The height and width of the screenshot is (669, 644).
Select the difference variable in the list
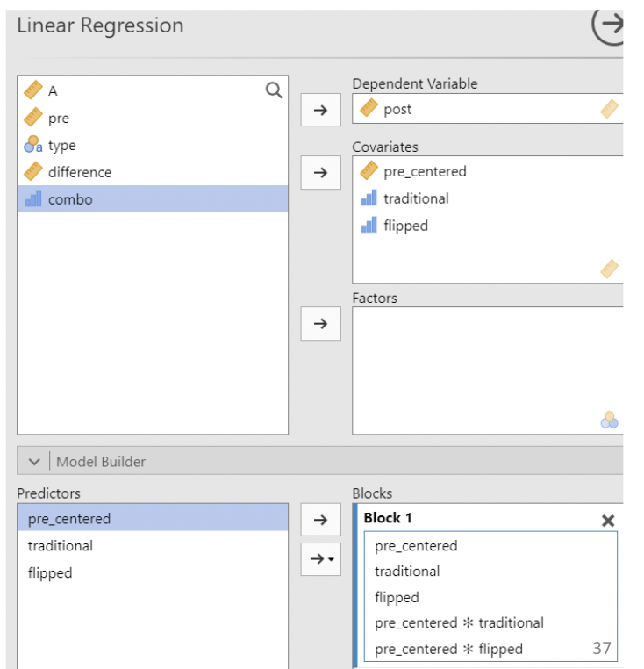[x=80, y=172]
